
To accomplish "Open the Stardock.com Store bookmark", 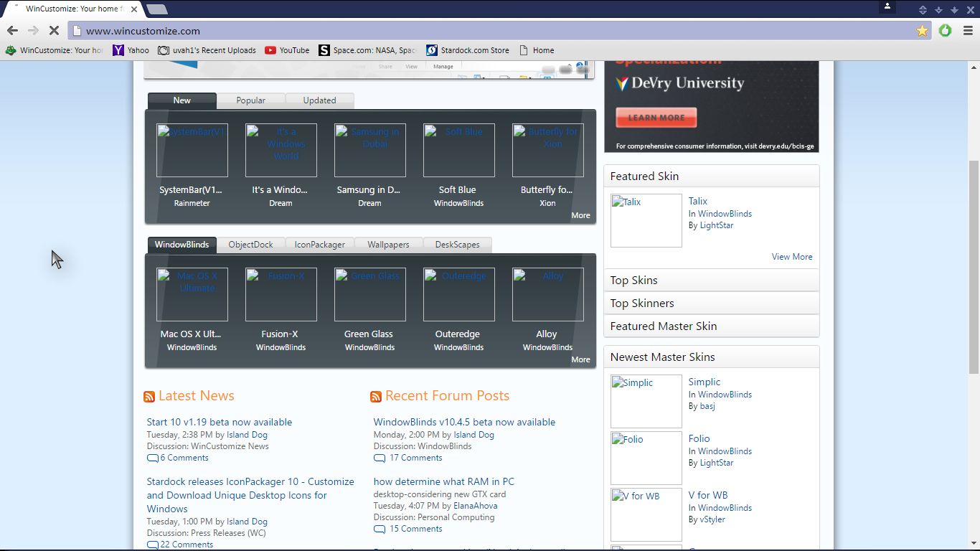I will click(x=468, y=50).
